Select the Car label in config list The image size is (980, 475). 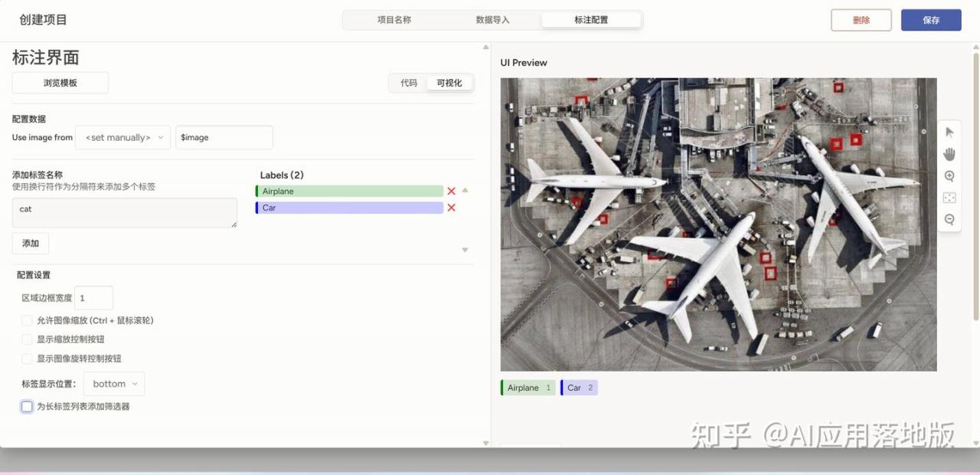pos(350,208)
